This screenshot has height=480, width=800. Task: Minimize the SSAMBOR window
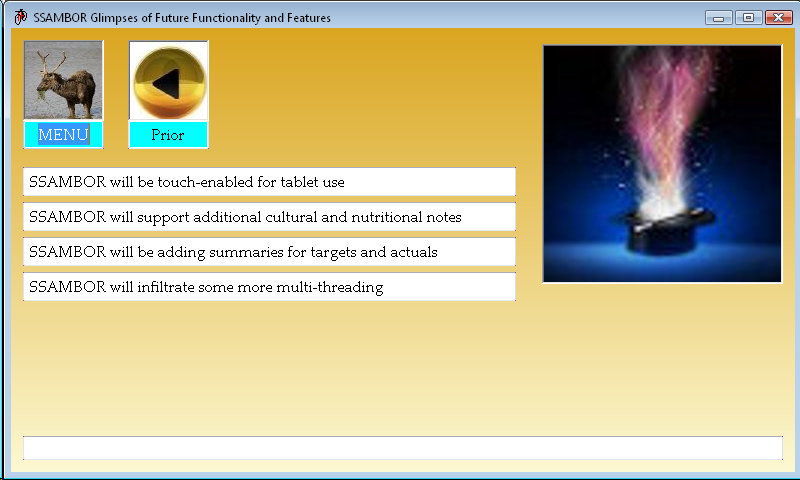tap(718, 18)
